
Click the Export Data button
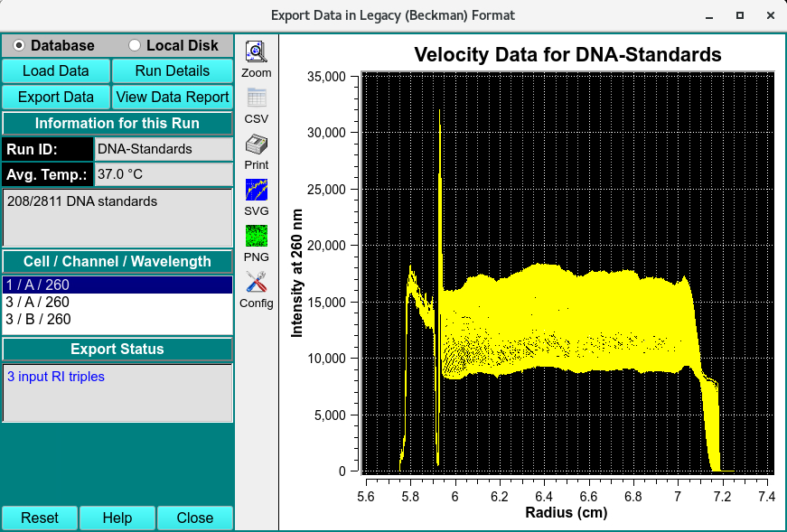(56, 97)
